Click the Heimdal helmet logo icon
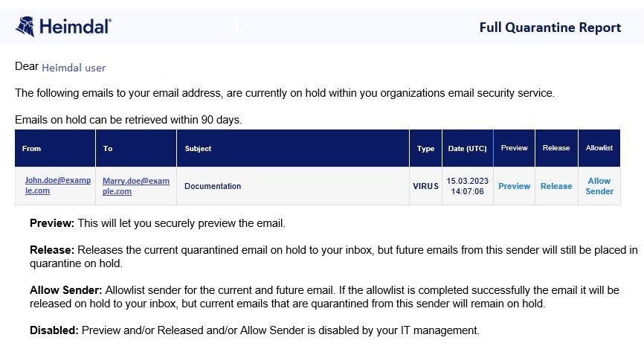644x349 pixels. pos(25,27)
